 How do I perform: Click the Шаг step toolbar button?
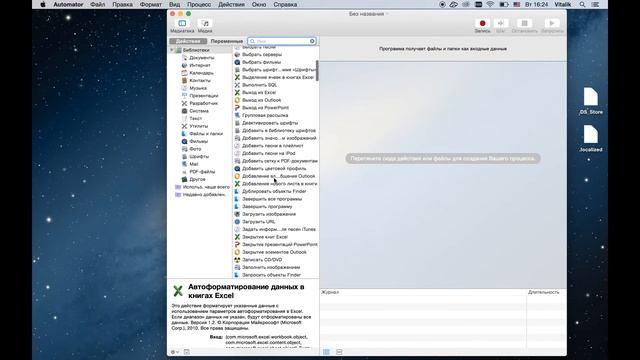(500, 25)
